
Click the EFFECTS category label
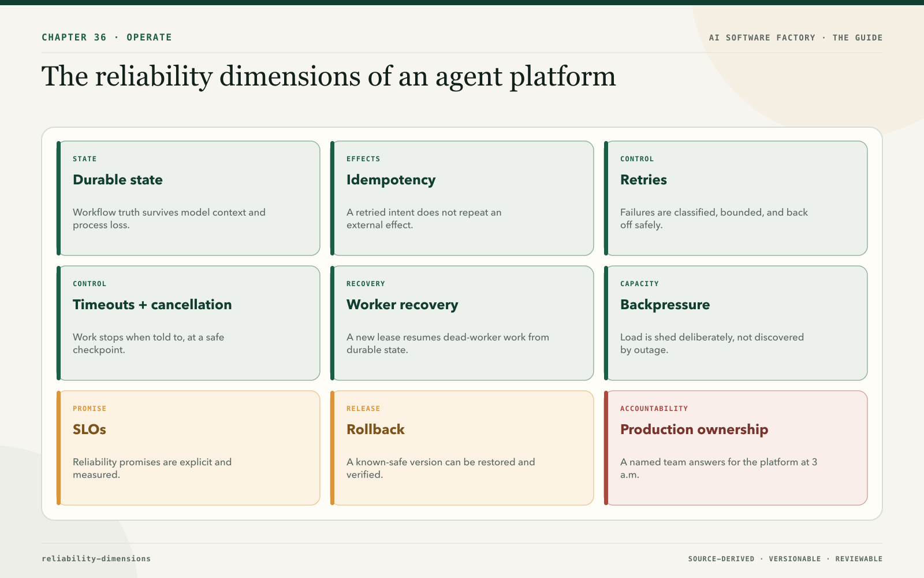(x=363, y=159)
